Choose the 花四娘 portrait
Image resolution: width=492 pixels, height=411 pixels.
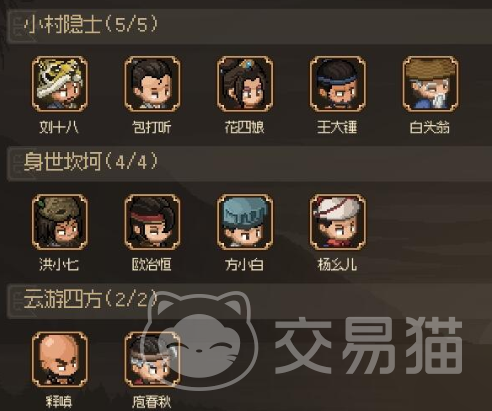tap(245, 84)
